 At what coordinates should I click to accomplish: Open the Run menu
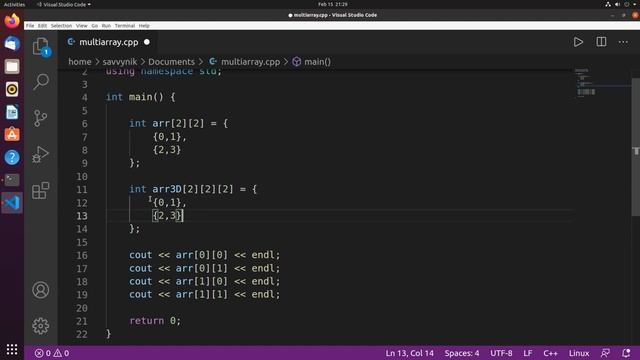(106, 26)
